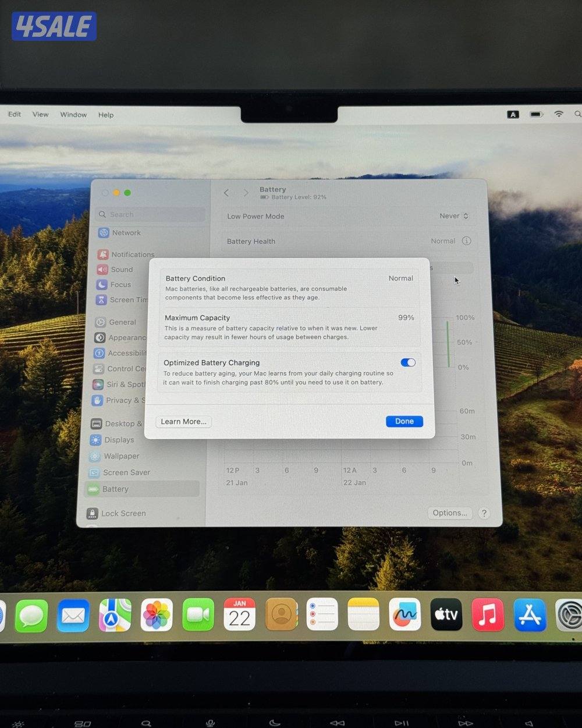Viewport: 582px width, 728px height.
Task: Click the Battery Health info icon
Action: point(466,241)
